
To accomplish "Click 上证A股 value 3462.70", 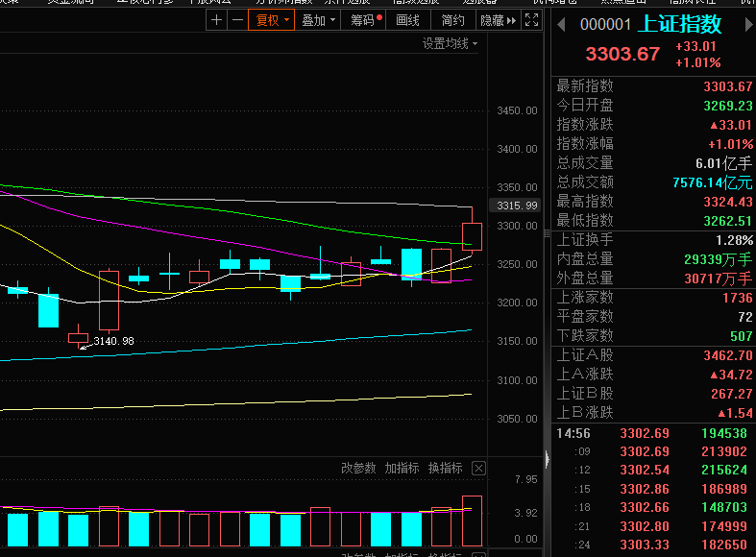I will (727, 355).
